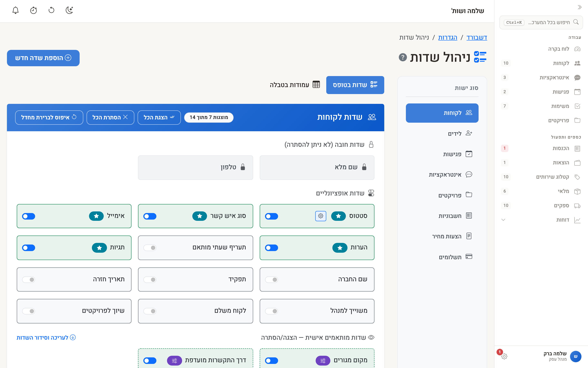Disable the דרך התקשרות מועדפת toggle
This screenshot has width=588, height=368.
[150, 360]
